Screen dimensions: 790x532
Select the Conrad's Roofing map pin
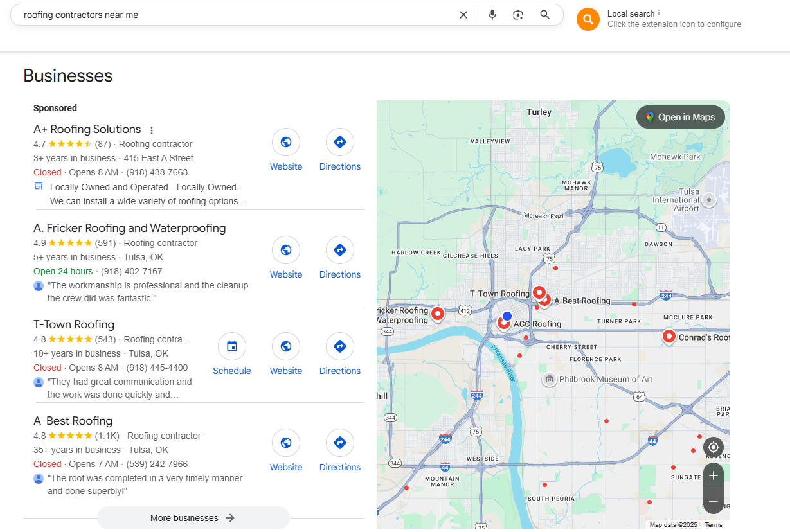669,336
